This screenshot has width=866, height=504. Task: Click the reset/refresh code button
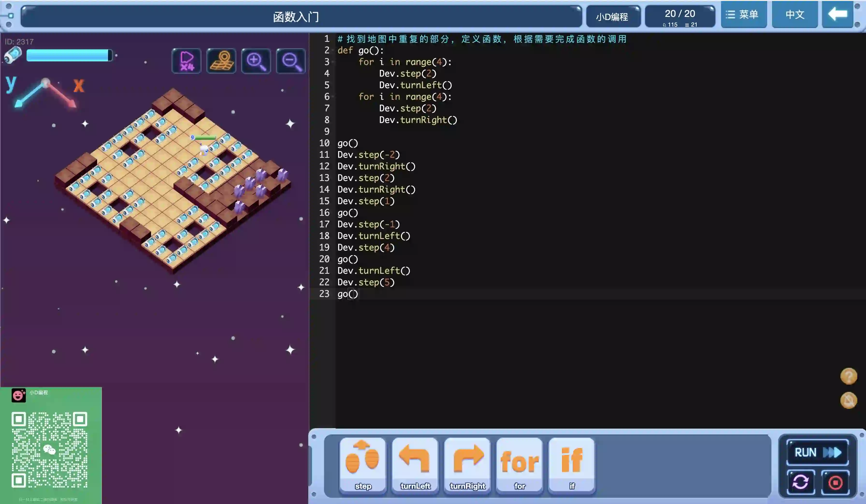pos(801,482)
